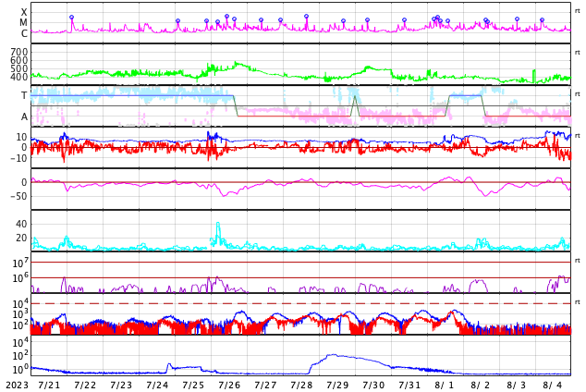Select the 10 axis value on red-blue plot

22,137
